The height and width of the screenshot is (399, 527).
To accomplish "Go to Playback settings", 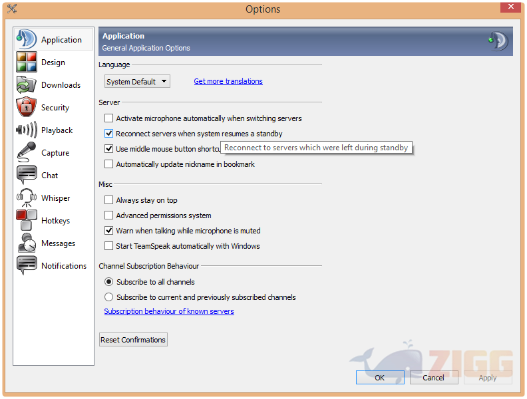I will pos(57,130).
